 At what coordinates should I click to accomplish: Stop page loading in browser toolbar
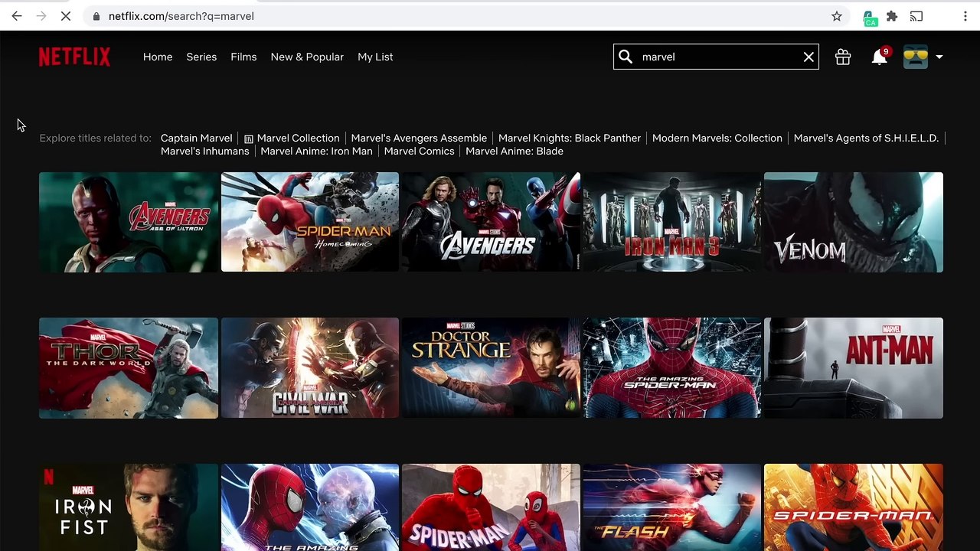pyautogui.click(x=66, y=16)
